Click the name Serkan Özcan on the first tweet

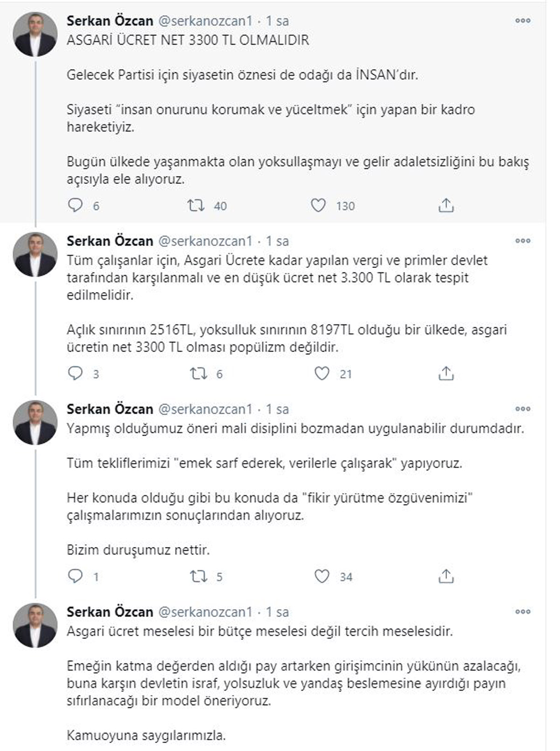[110, 21]
